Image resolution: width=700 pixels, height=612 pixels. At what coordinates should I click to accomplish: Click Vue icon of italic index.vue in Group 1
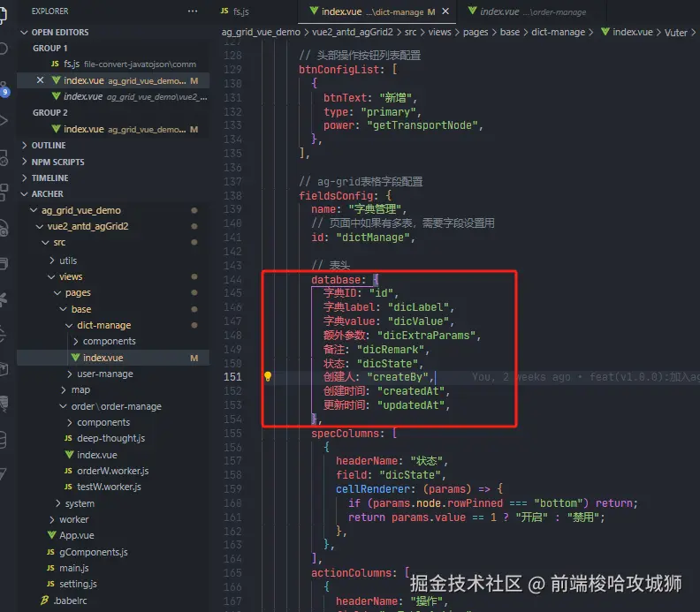[x=56, y=96]
